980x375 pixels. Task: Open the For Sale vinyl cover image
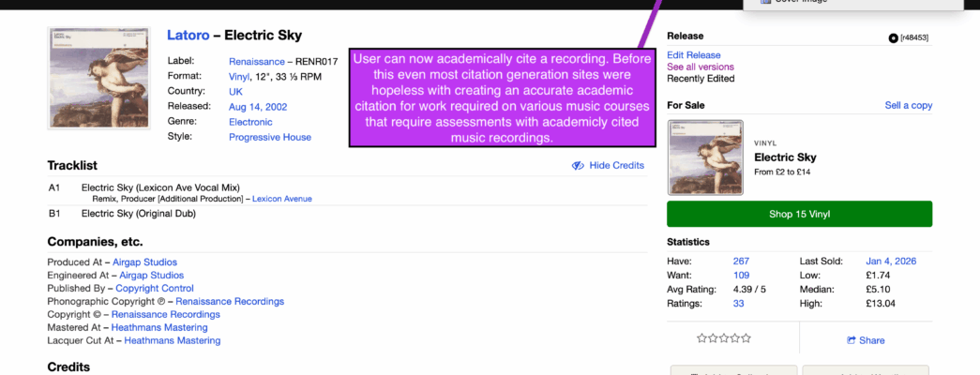[x=705, y=157]
